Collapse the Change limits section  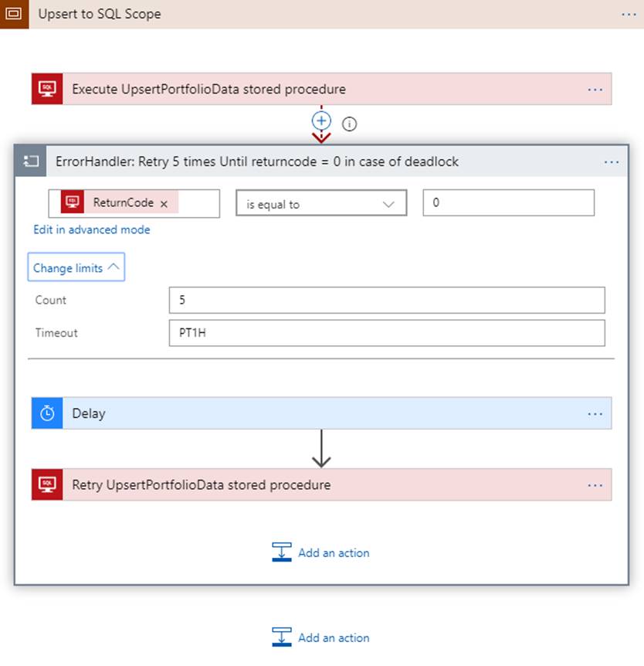click(76, 268)
